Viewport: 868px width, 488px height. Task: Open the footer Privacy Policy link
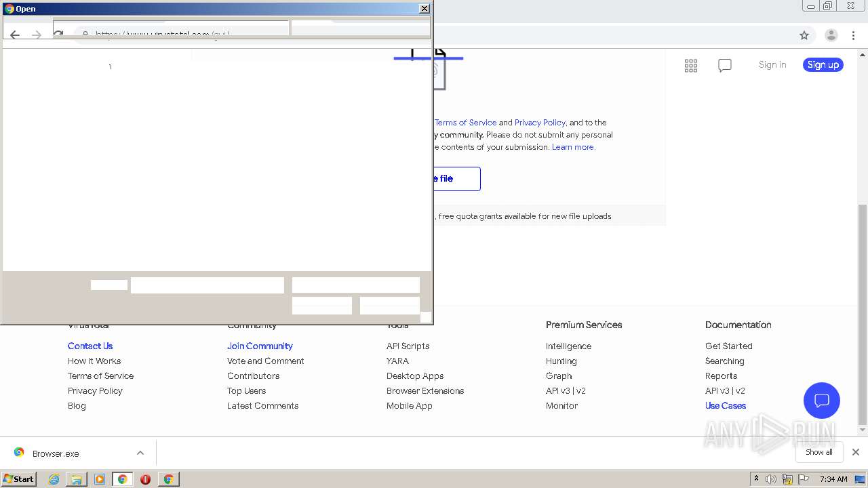pyautogui.click(x=95, y=391)
